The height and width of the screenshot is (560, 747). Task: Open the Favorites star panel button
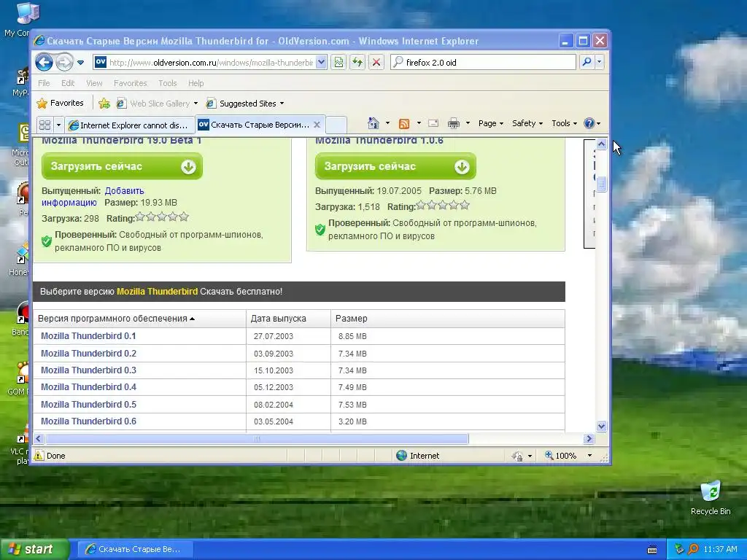coord(60,103)
